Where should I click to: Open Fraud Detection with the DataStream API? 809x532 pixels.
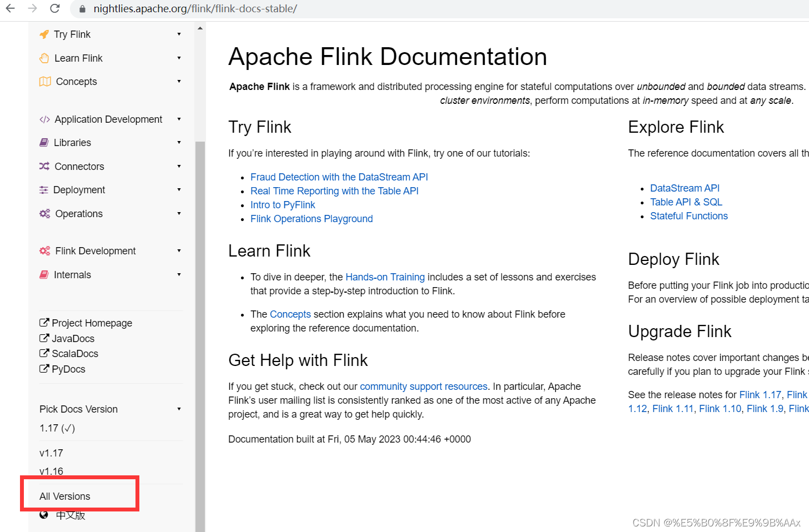pos(339,177)
